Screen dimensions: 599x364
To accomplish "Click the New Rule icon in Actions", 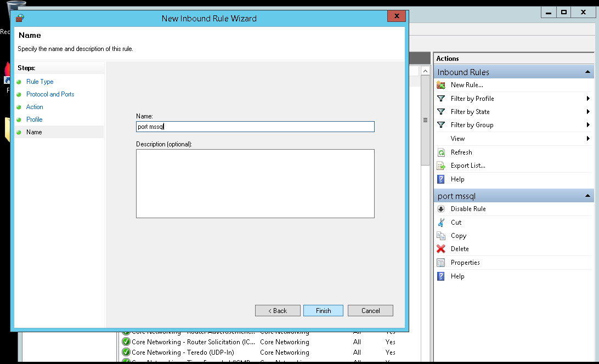I will pyautogui.click(x=441, y=85).
